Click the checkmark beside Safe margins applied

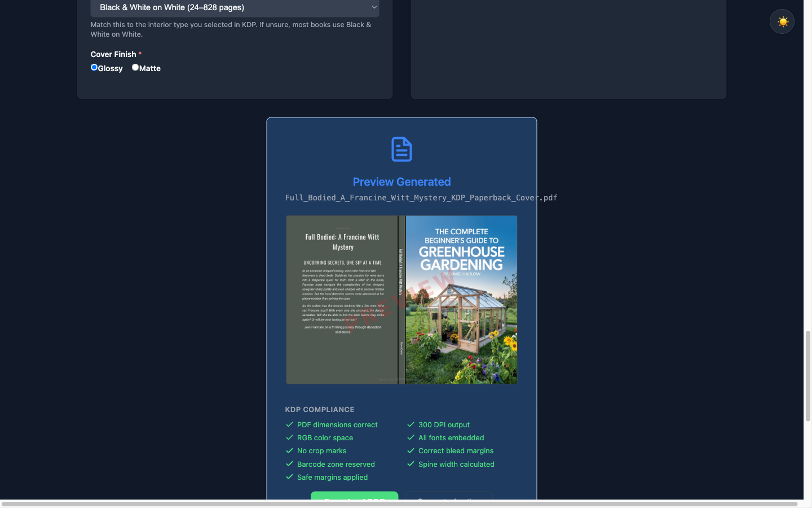(x=289, y=477)
